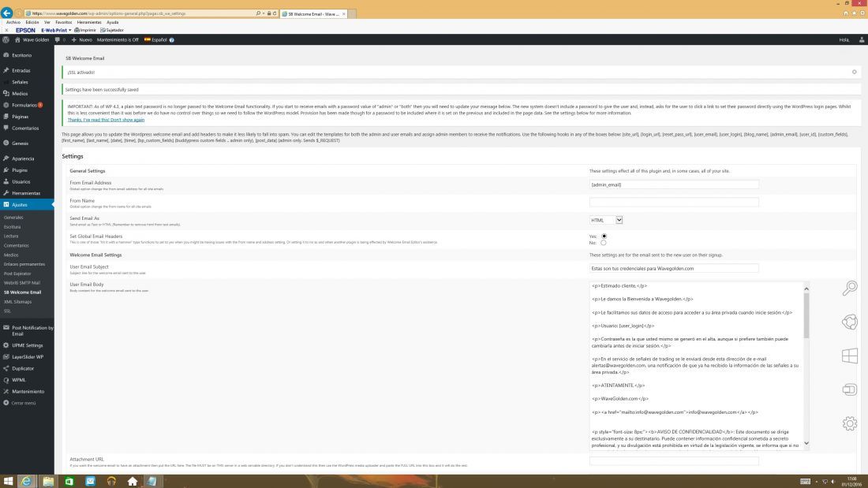Open the comments bubble in admin bar

[x=58, y=40]
